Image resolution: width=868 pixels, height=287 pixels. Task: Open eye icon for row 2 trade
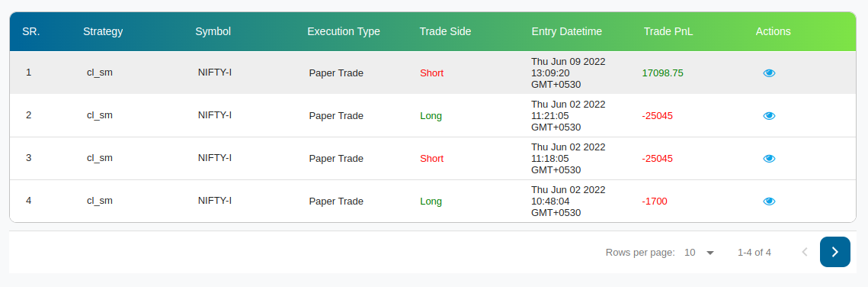(x=769, y=116)
